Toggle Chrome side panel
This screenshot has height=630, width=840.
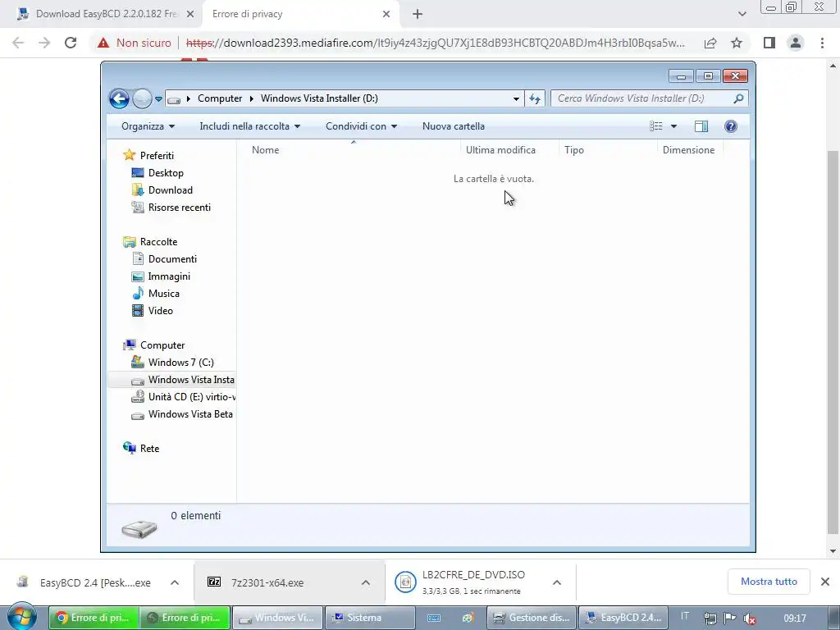coord(769,43)
